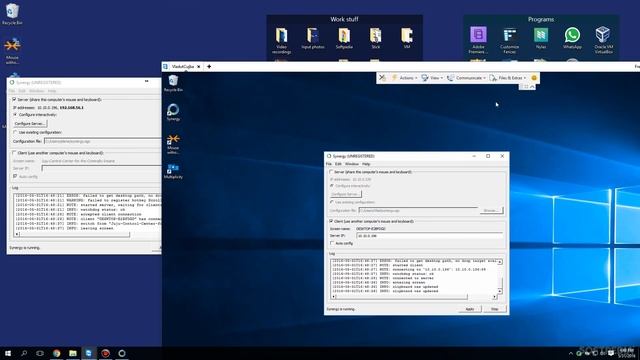Click Configuration file field in local Synergy
640x360 pixels.
tap(102, 141)
